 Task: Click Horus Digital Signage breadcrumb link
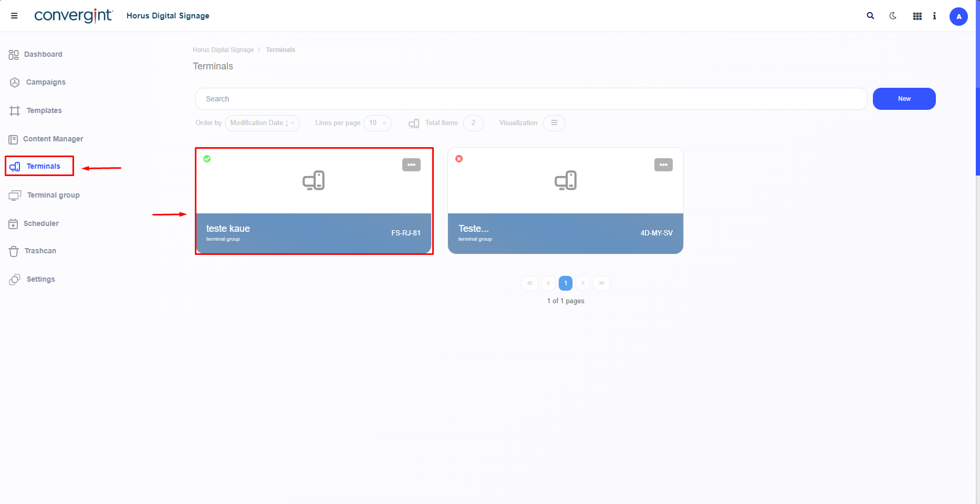coord(223,50)
